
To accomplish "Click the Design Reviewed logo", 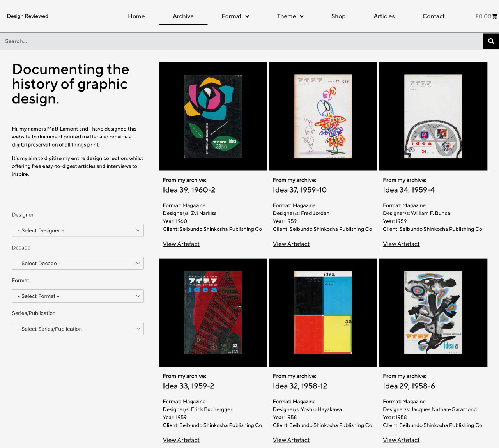I will tap(28, 16).
